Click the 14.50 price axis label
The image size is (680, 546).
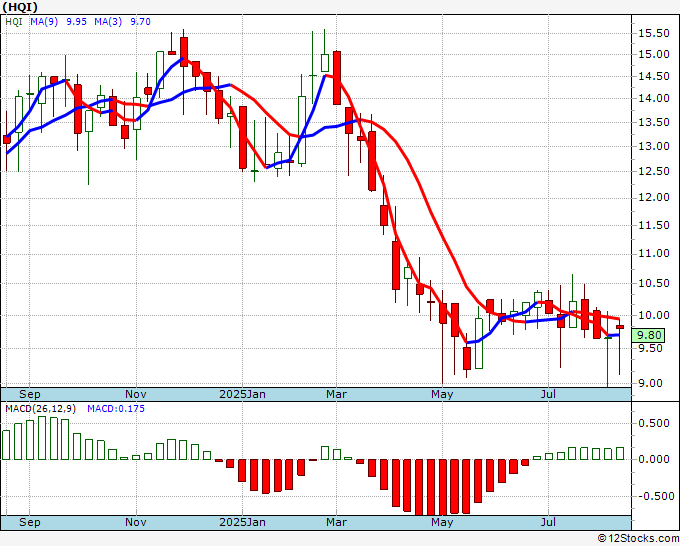[654, 77]
